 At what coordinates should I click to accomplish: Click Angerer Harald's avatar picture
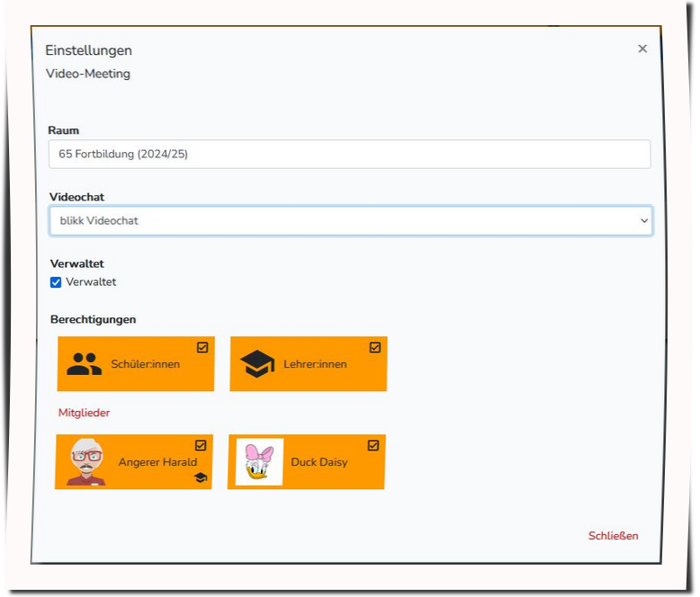86,462
